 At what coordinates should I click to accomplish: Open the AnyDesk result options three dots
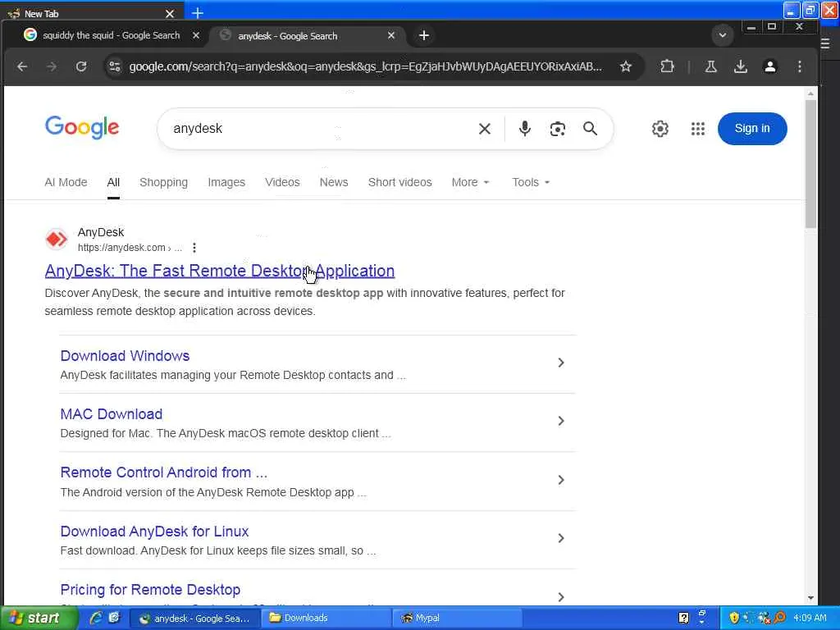[x=194, y=248]
